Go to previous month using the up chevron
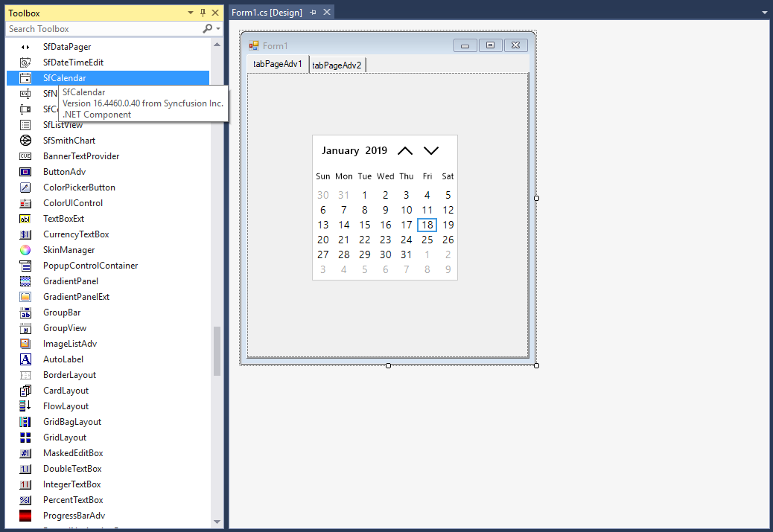The width and height of the screenshot is (773, 532). point(405,150)
